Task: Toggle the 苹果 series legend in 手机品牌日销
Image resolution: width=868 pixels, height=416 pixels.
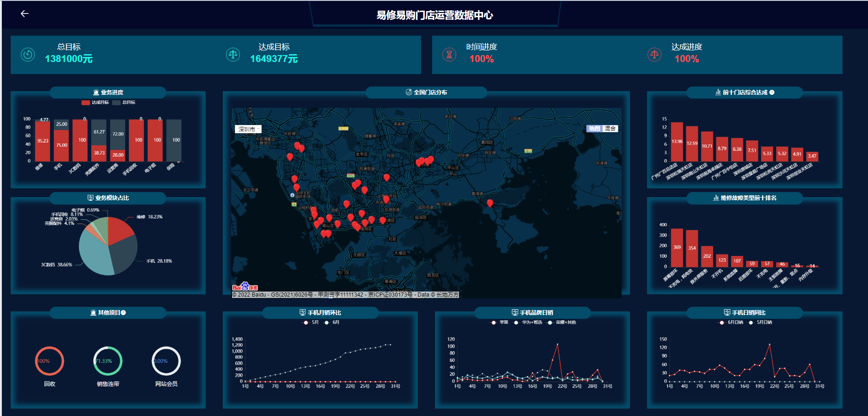Action: click(499, 323)
